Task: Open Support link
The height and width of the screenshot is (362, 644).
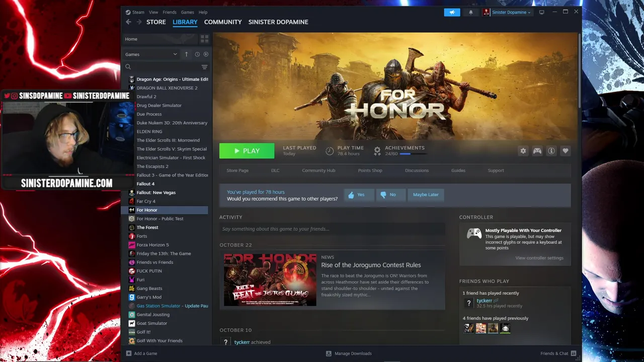Action: tap(496, 170)
